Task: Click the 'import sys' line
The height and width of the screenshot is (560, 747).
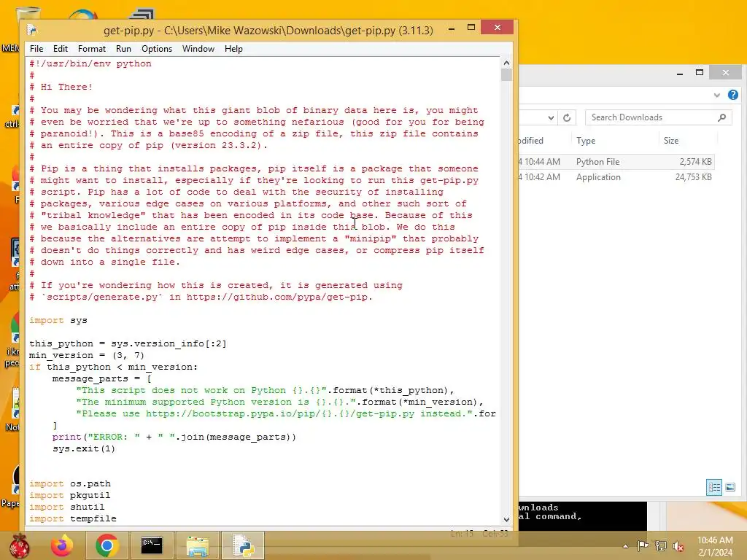Action: click(x=58, y=321)
